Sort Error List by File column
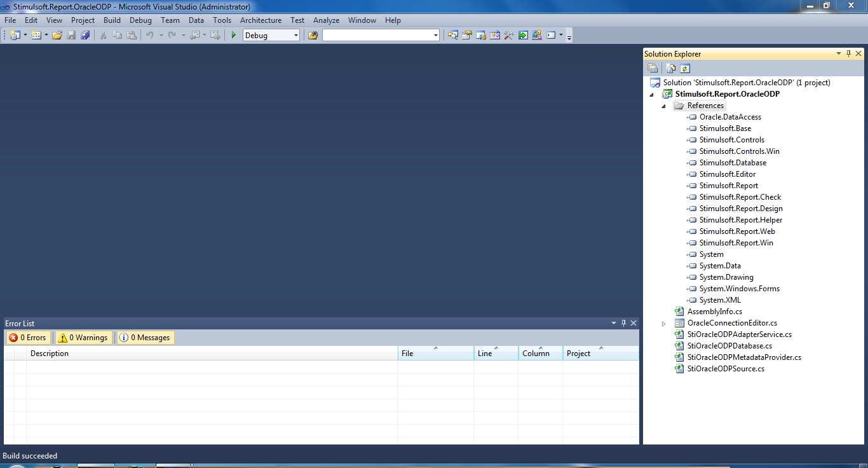 pos(436,354)
